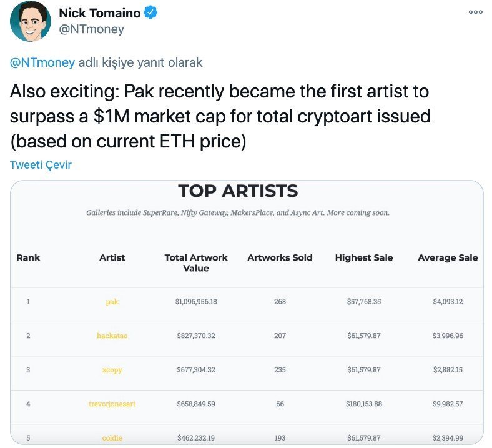
Task: Click the blue verified badge icon
Action: [x=150, y=12]
